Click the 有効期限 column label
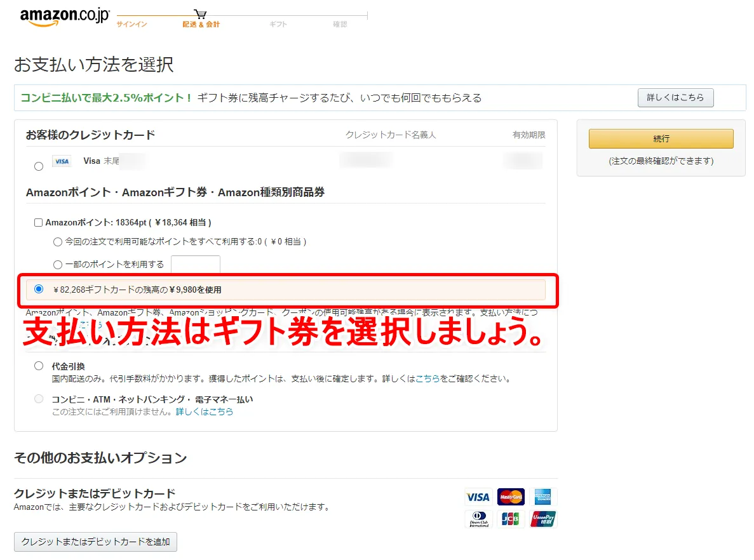754x560 pixels. [529, 135]
